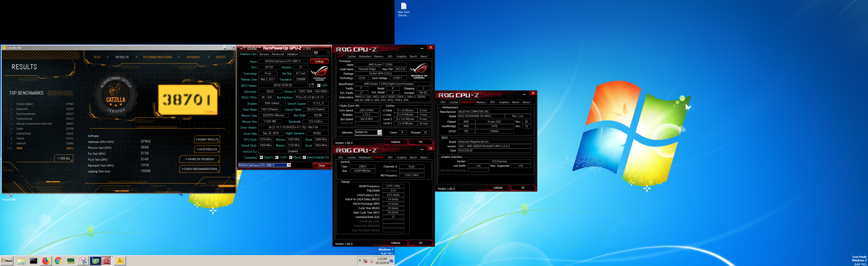
Task: Launch Firefox from the taskbar
Action: [46, 261]
